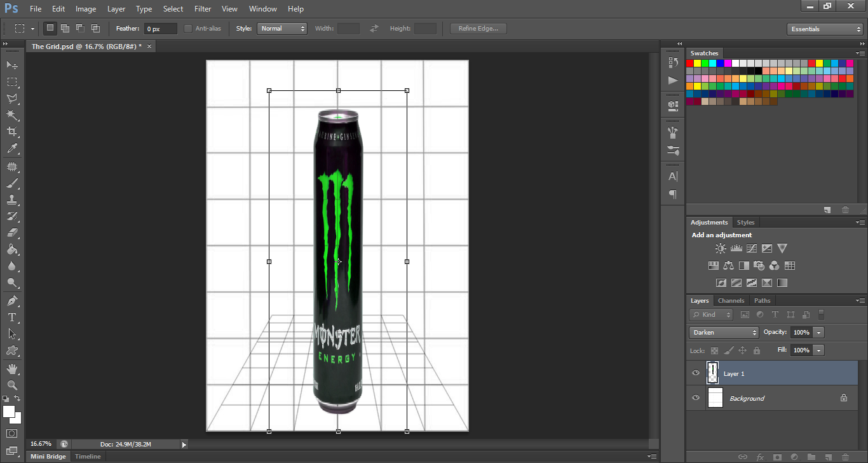The image size is (868, 463).
Task: Enable the Anti-alias checkbox
Action: [x=188, y=29]
